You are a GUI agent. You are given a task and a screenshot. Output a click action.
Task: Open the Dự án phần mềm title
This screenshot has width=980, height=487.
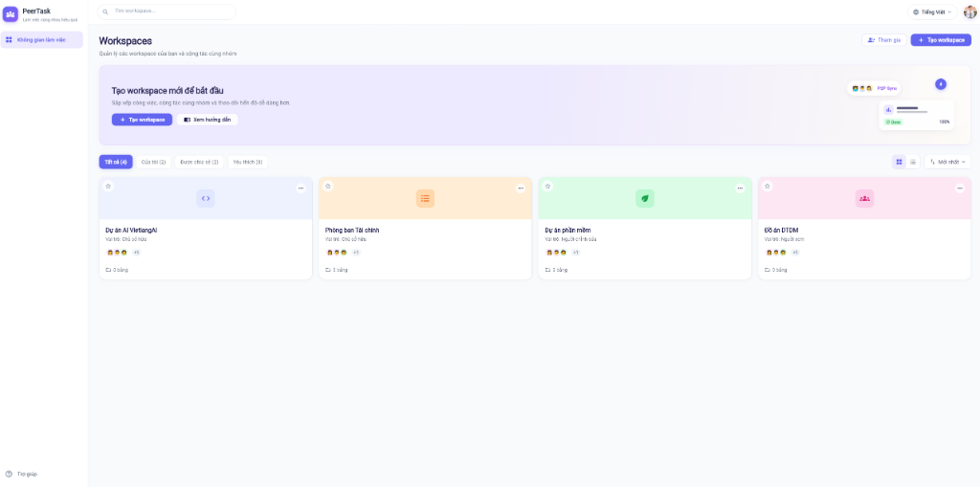click(x=568, y=230)
